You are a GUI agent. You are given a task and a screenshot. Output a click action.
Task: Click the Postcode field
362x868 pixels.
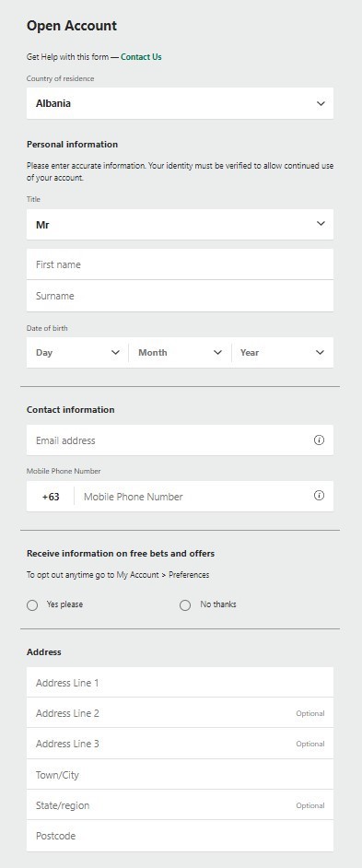pyautogui.click(x=180, y=836)
